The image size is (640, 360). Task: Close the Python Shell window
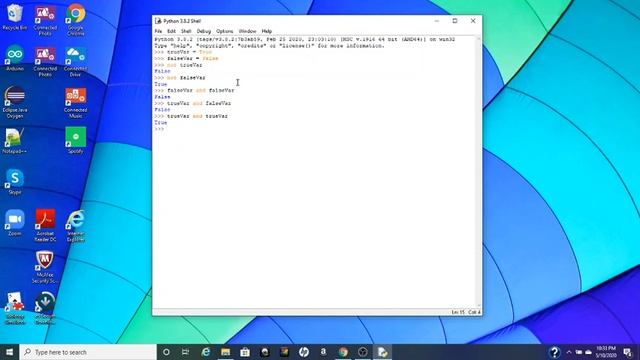pos(473,21)
